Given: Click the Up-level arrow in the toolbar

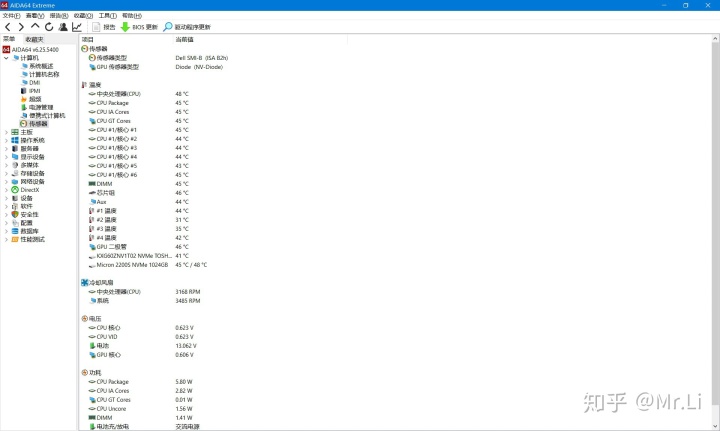Looking at the screenshot, I should (x=35, y=27).
